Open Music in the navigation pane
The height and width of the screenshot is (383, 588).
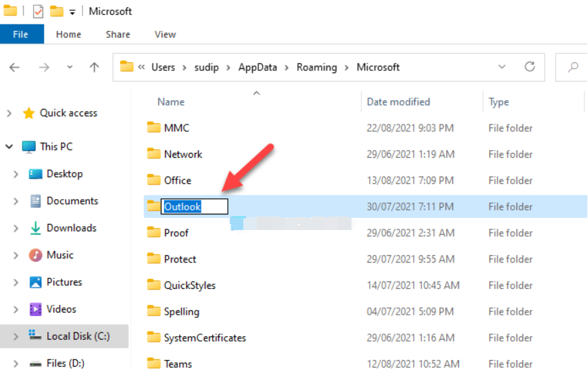pos(59,255)
